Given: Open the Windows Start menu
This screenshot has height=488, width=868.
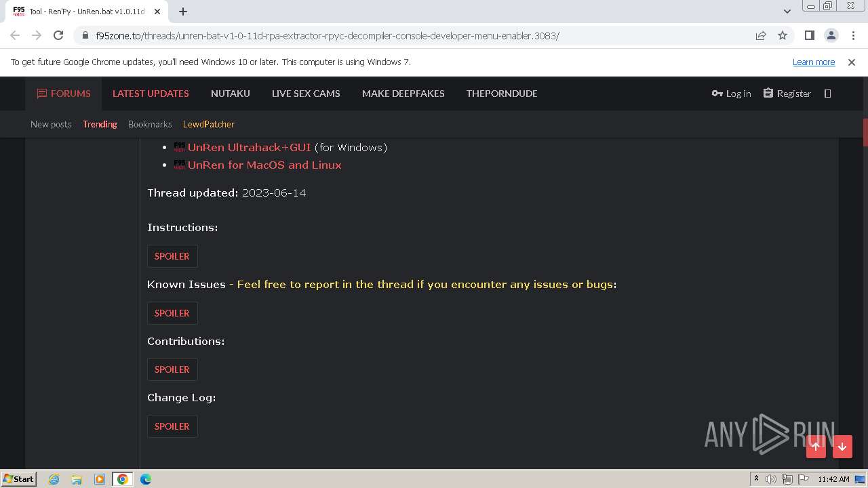Looking at the screenshot, I should (x=18, y=479).
